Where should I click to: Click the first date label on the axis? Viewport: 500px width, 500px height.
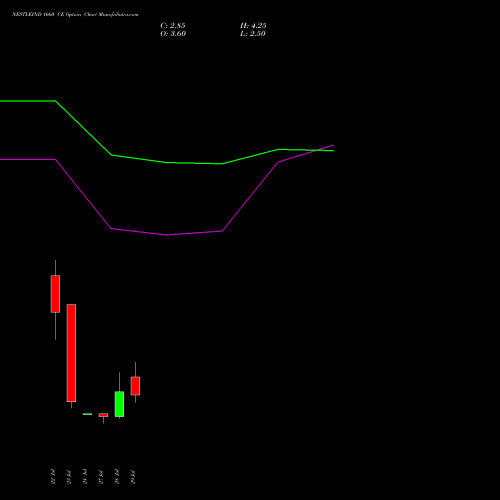[53, 476]
